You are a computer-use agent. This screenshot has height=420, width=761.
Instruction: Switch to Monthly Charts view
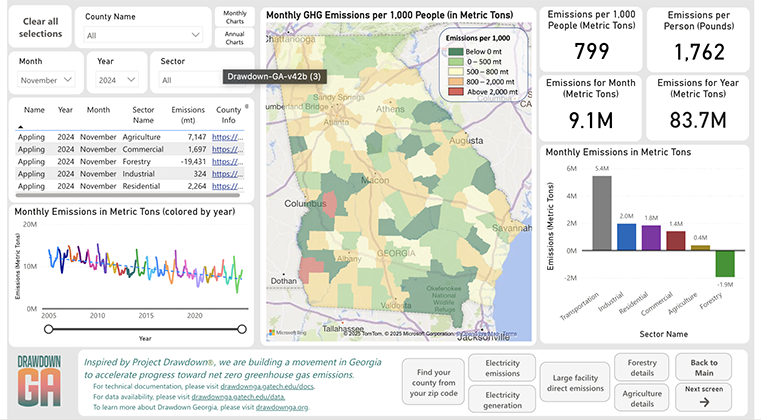pos(235,17)
